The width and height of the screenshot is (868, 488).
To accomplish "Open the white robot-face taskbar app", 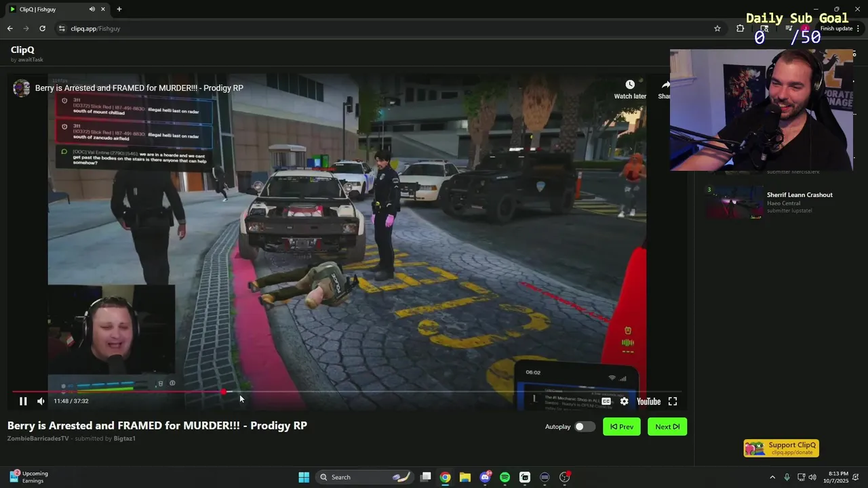I will [x=525, y=477].
